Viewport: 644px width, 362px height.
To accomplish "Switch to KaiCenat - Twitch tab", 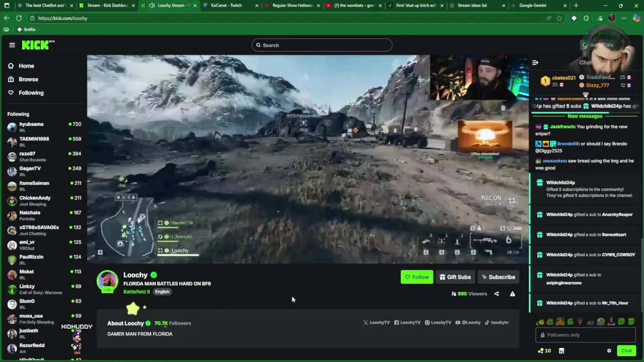I will tap(230, 6).
